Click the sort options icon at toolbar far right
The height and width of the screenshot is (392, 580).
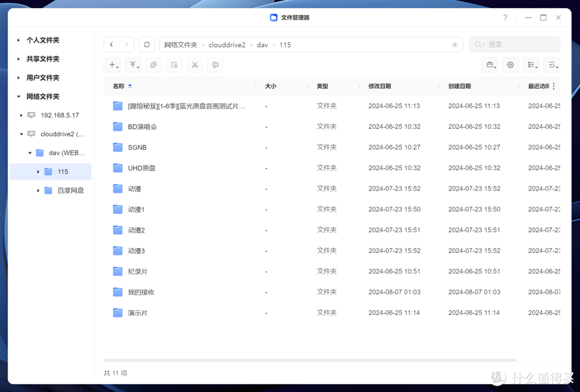tap(552, 64)
